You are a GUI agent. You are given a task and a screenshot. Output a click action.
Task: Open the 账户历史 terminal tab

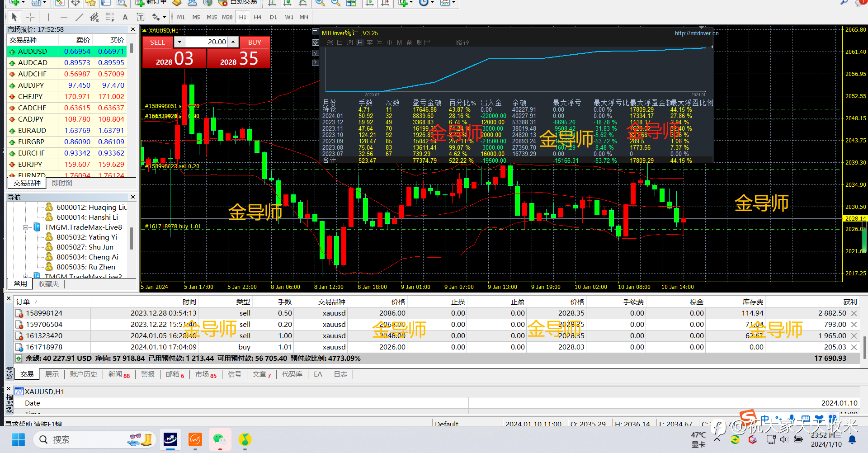tap(84, 374)
